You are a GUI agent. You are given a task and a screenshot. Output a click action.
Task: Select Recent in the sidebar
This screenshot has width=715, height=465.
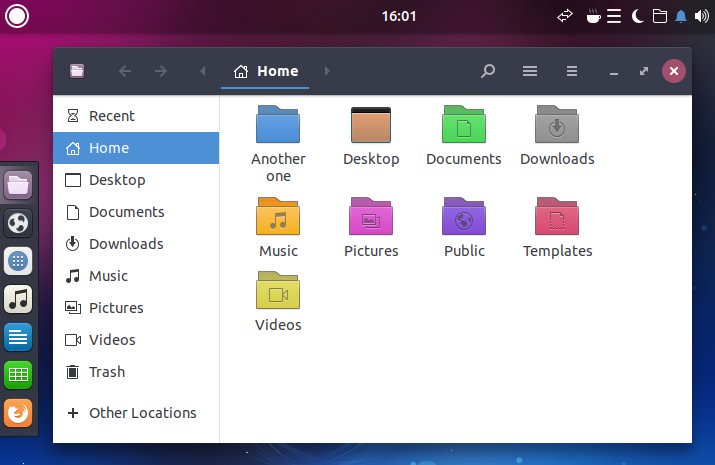point(136,116)
